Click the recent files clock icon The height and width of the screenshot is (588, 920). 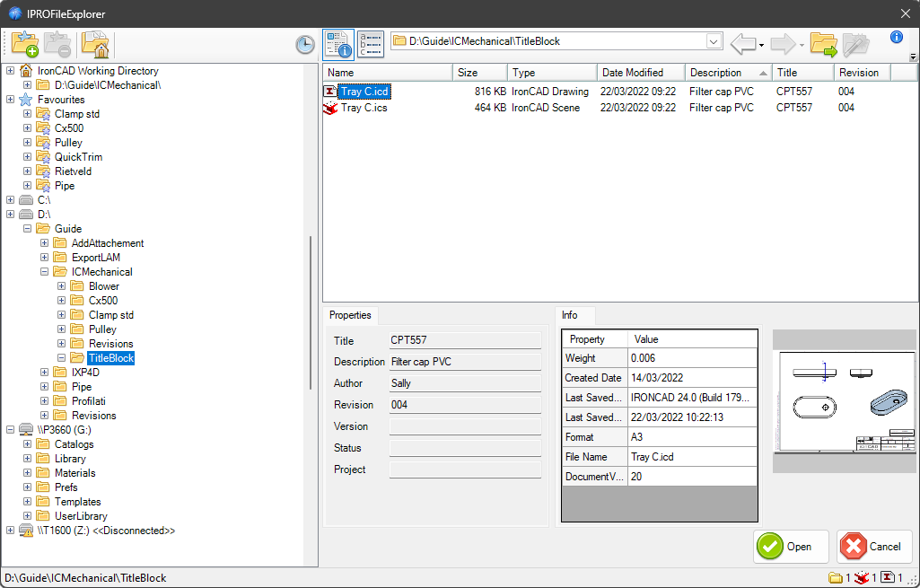(x=304, y=43)
